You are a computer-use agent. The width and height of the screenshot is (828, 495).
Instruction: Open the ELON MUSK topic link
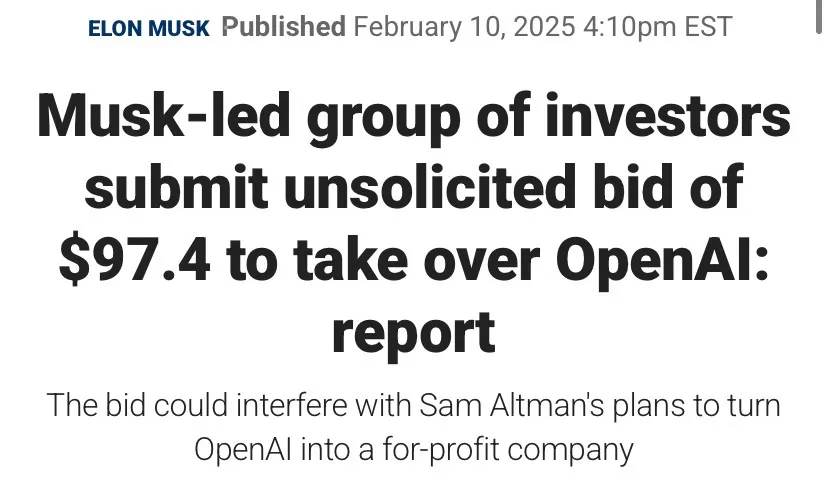(149, 28)
